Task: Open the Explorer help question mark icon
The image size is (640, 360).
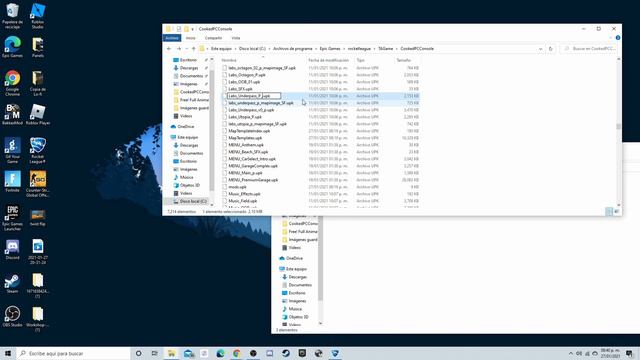Action: [x=618, y=38]
